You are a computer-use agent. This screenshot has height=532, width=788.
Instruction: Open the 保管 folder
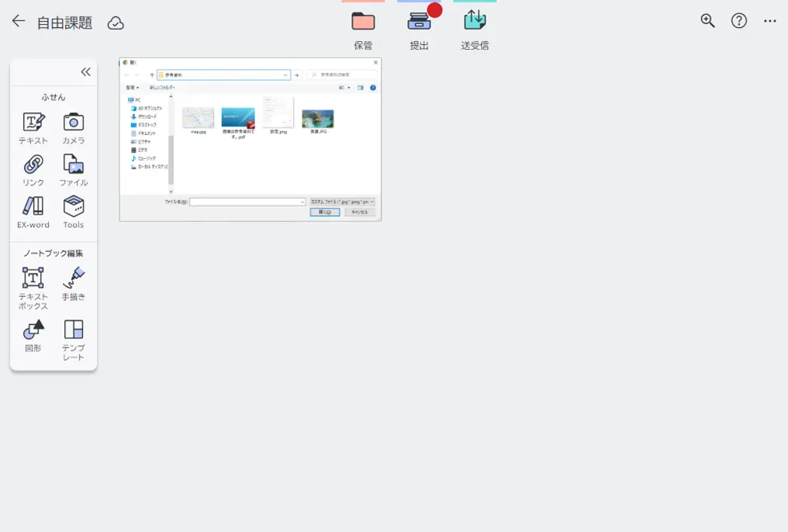click(x=363, y=29)
